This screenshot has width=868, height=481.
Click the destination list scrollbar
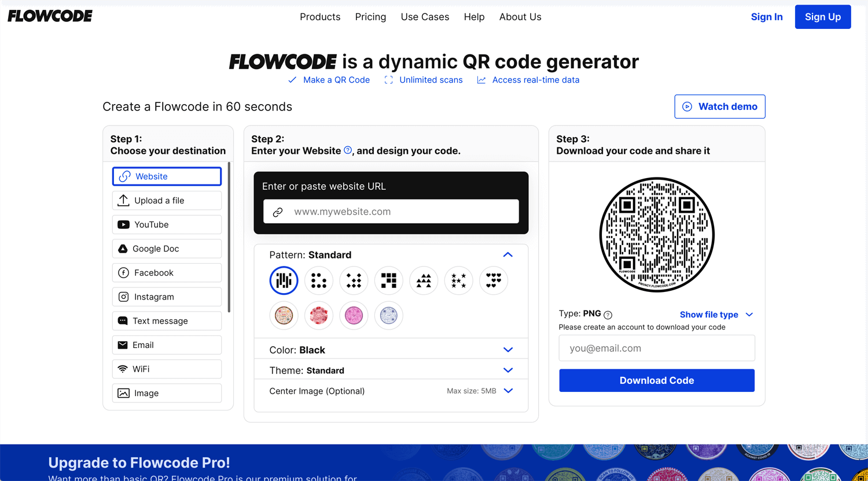pyautogui.click(x=229, y=237)
